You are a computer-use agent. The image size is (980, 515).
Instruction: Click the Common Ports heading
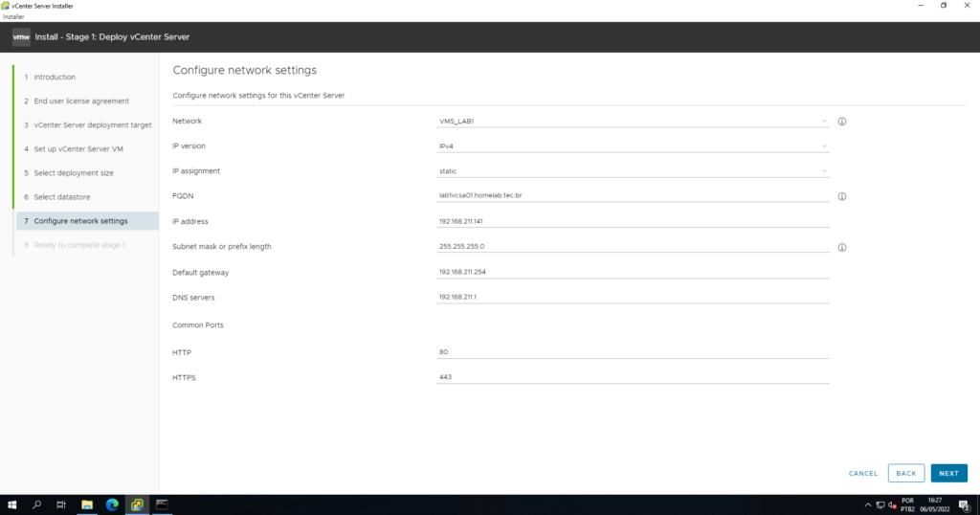click(197, 325)
